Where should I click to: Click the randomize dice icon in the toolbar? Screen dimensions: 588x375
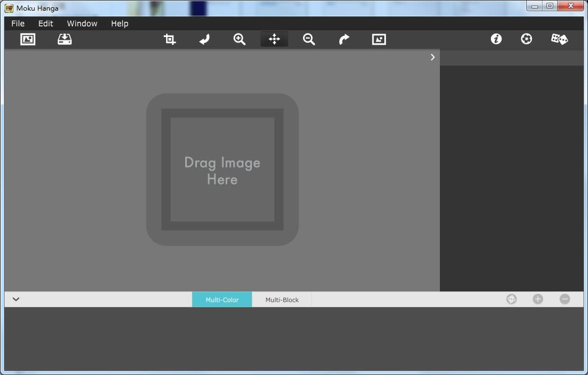point(559,39)
